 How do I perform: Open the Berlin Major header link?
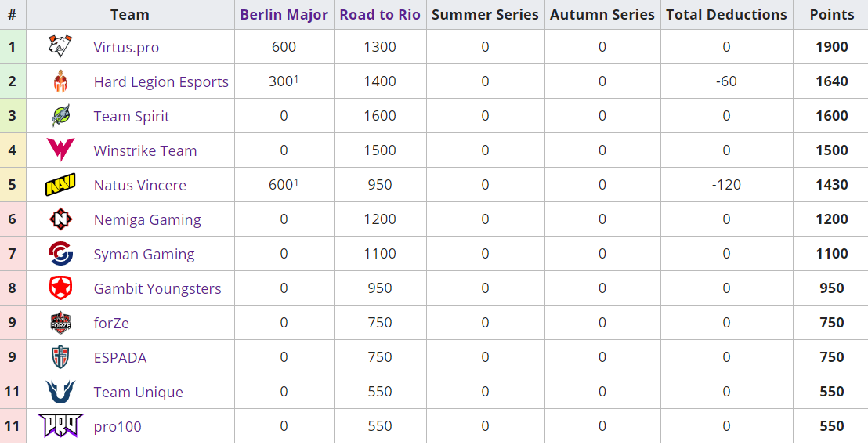pos(284,15)
